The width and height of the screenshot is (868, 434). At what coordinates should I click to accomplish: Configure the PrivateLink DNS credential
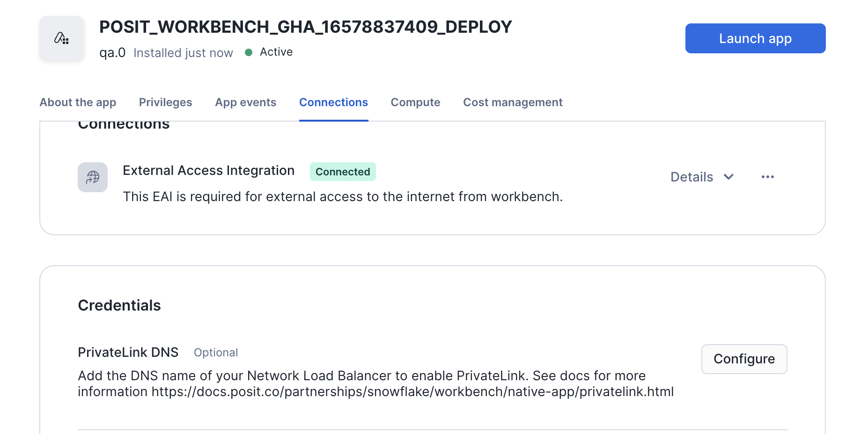[x=744, y=359]
